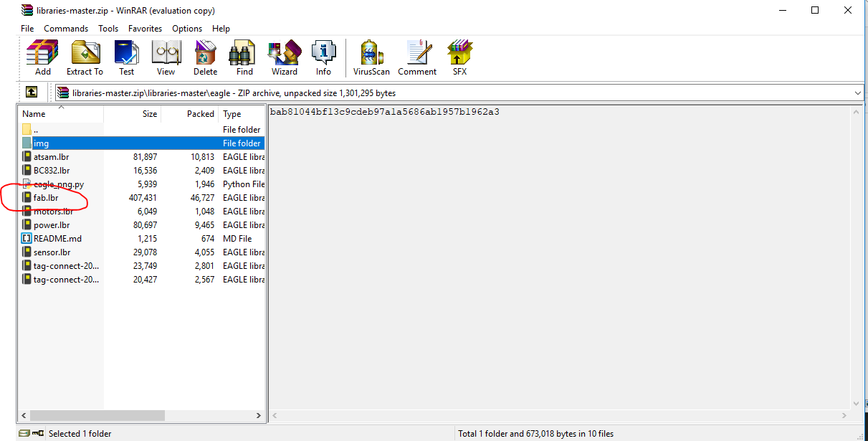Click the Add toolbar icon

click(x=42, y=53)
